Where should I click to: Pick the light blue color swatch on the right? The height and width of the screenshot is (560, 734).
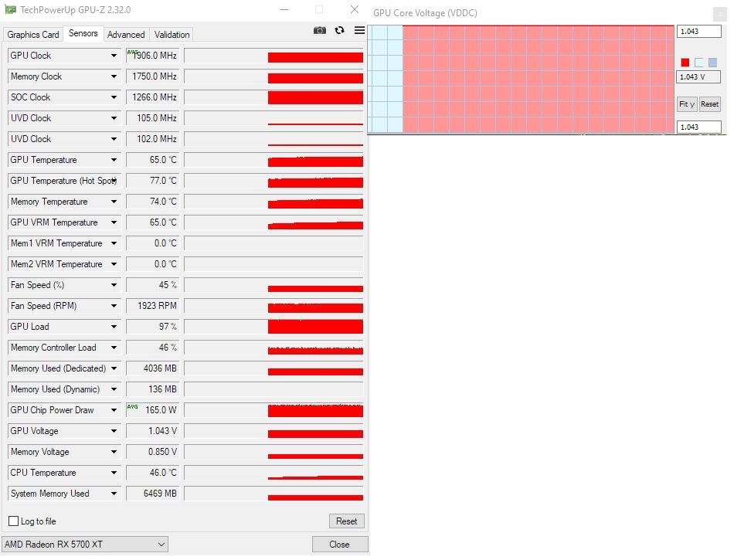pos(712,63)
